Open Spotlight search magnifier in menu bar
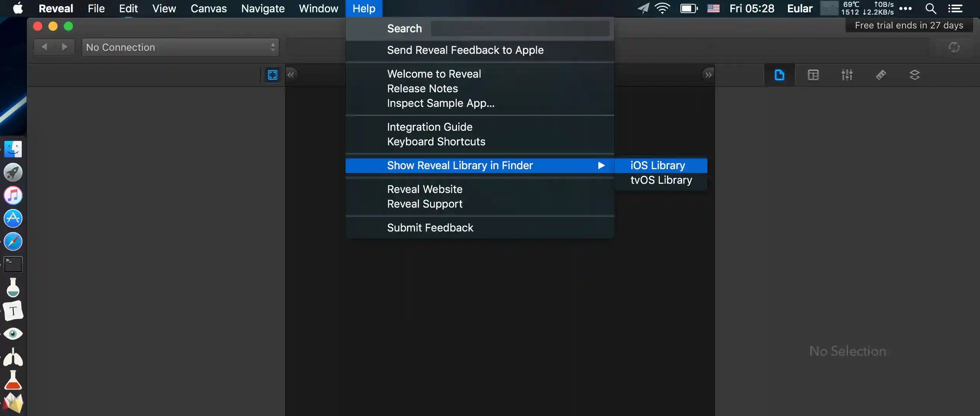980x416 pixels. click(930, 8)
